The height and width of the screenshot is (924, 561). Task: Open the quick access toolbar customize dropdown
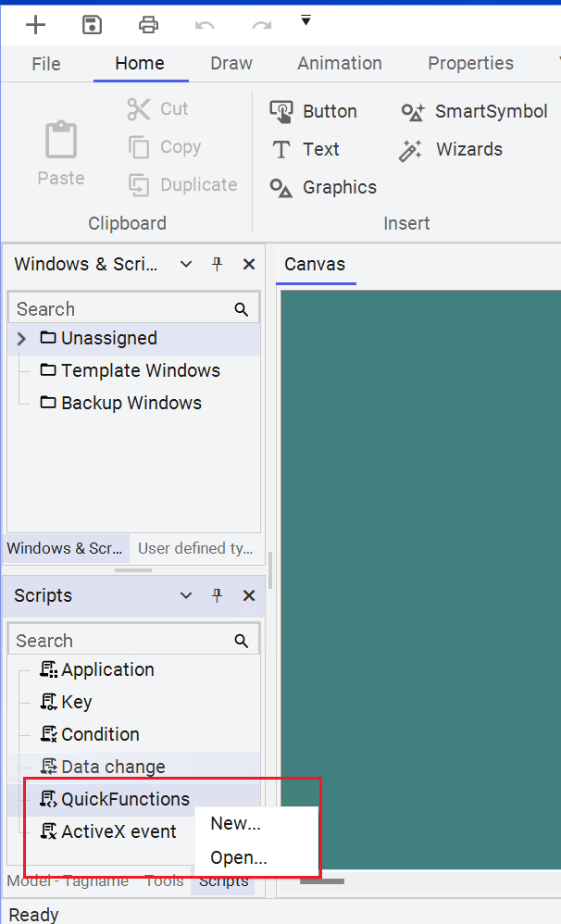point(305,21)
